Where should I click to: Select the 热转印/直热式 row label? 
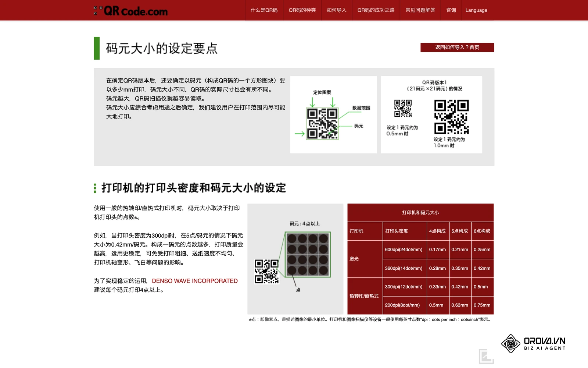(x=365, y=296)
